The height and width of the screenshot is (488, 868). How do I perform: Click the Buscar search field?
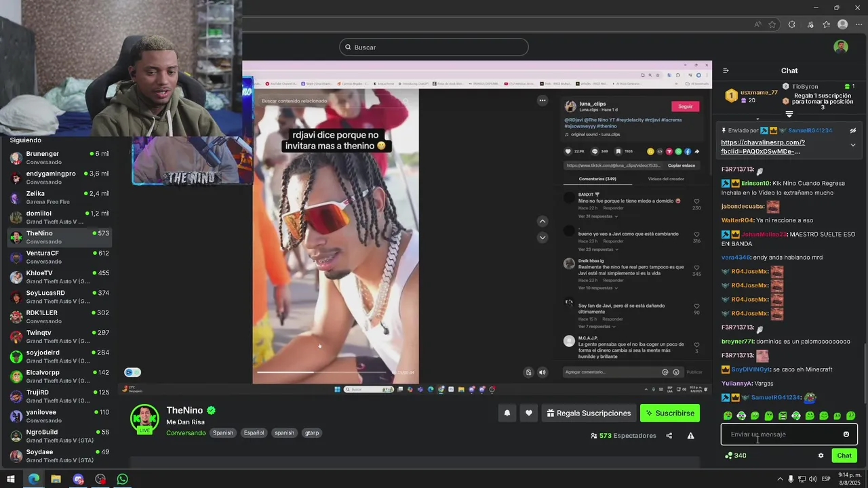(434, 47)
